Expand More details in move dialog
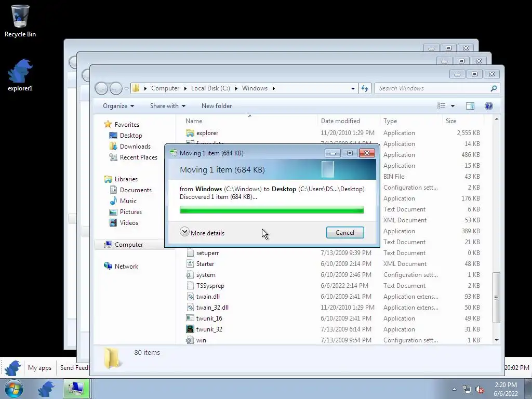Screen dimensions: 532x399 (x=202, y=233)
